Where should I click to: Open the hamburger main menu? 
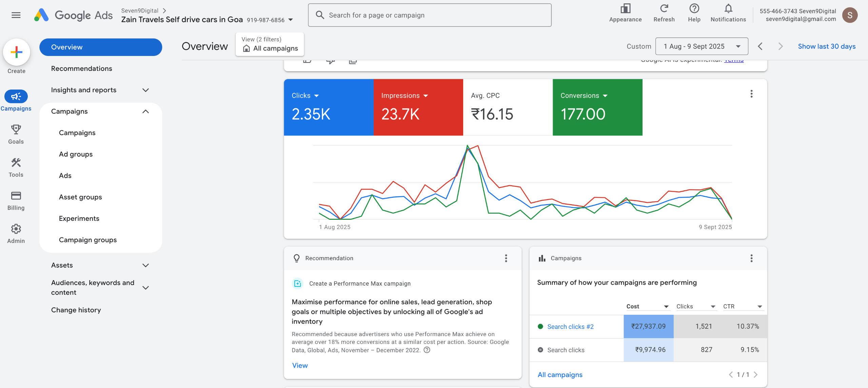point(16,15)
